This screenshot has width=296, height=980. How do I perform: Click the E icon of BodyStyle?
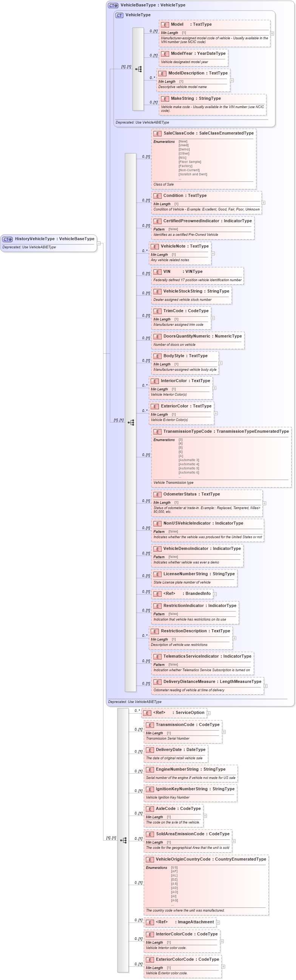(x=157, y=356)
